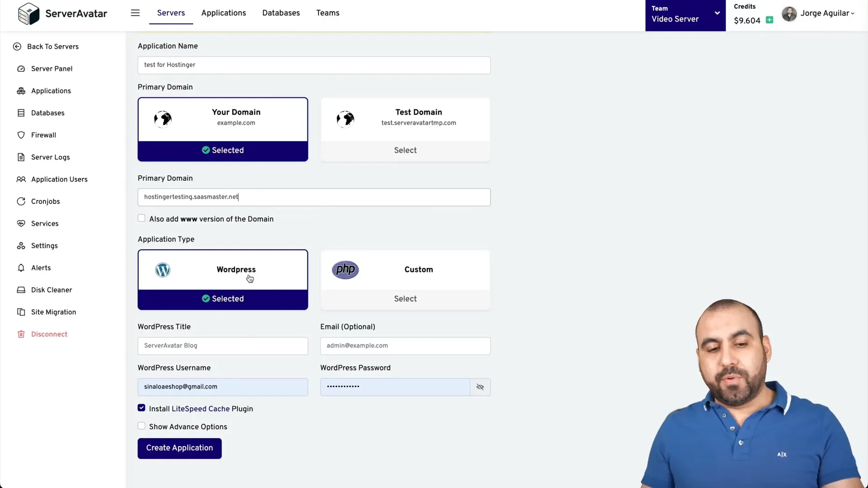The width and height of the screenshot is (868, 488).
Task: Toggle Show Advance Options checkbox
Action: click(x=142, y=426)
